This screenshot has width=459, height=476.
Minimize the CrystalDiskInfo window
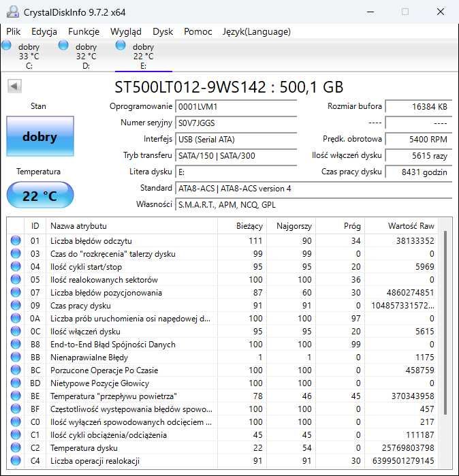tap(370, 12)
